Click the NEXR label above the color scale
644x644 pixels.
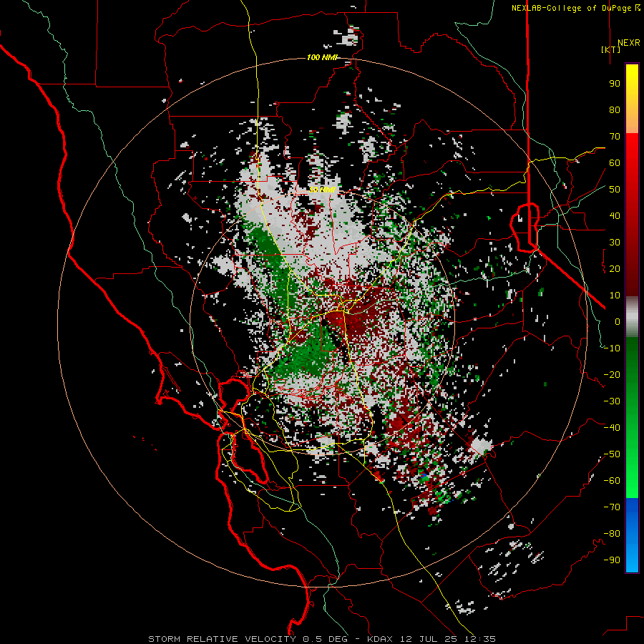click(628, 43)
